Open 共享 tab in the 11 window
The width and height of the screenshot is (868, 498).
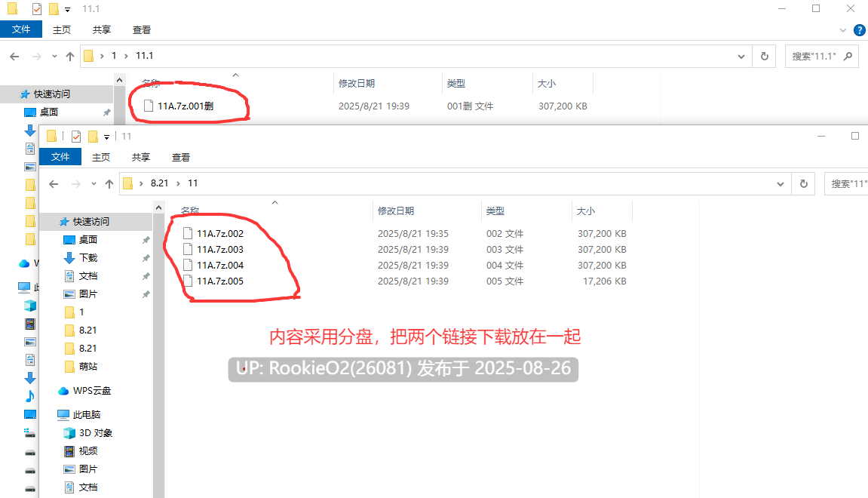(140, 157)
